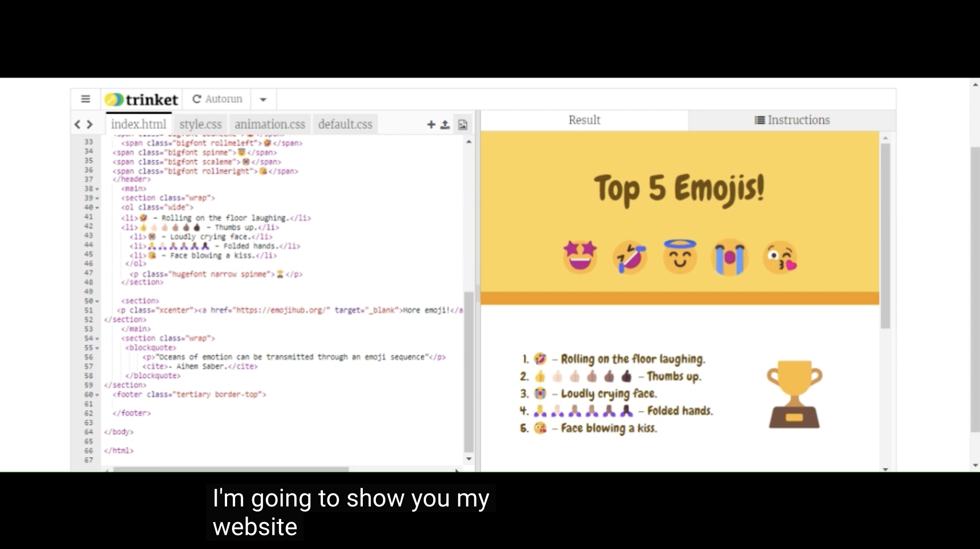This screenshot has height=549, width=980.
Task: Navigate back using the left chevron
Action: click(x=78, y=124)
